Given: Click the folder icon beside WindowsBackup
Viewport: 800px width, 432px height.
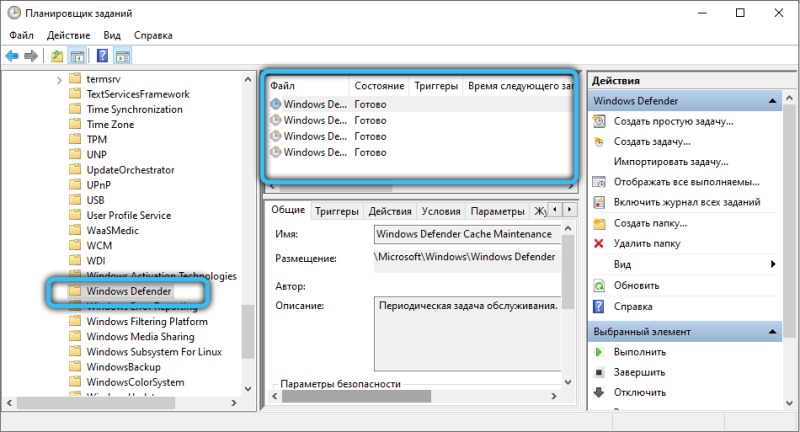Looking at the screenshot, I should (x=75, y=367).
